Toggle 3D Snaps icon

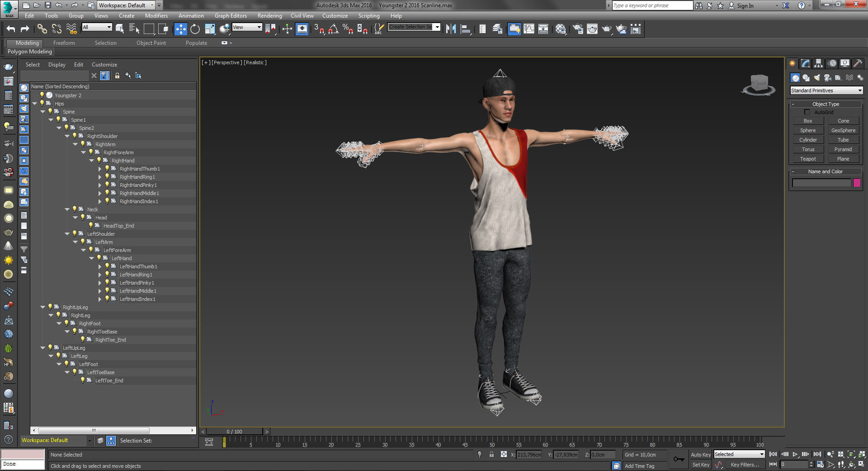pos(319,29)
